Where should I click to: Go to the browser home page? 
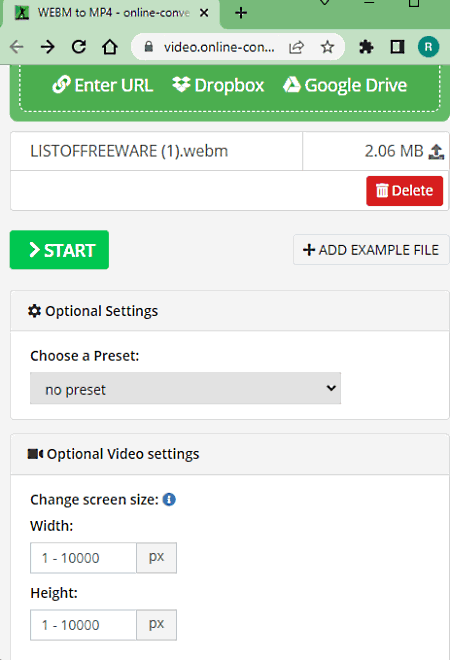coord(110,47)
